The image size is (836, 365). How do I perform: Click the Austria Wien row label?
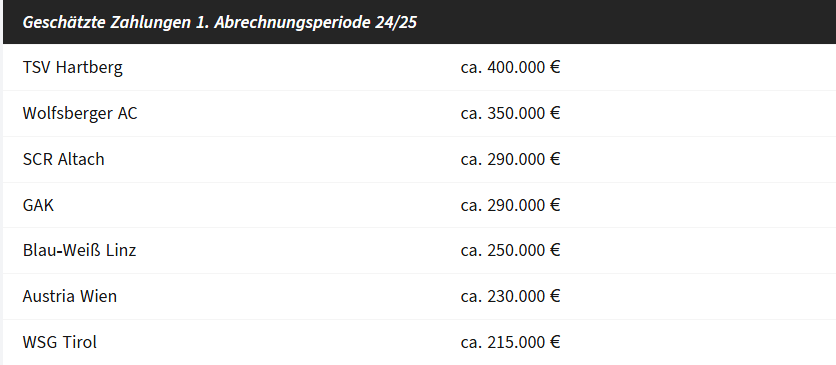[70, 296]
